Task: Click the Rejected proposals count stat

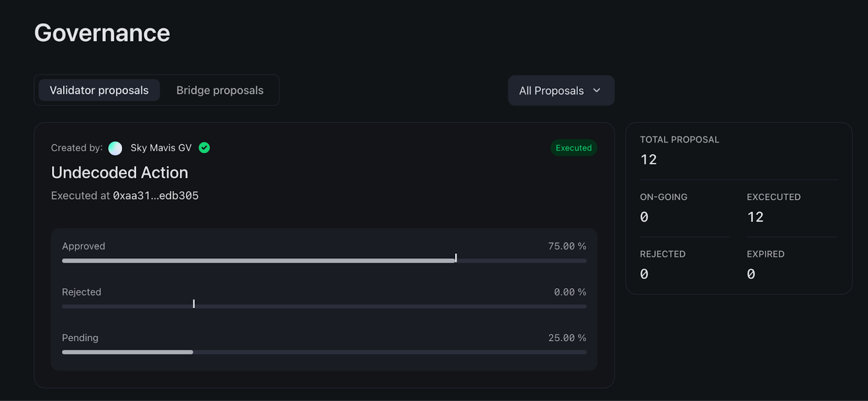Action: tap(644, 274)
